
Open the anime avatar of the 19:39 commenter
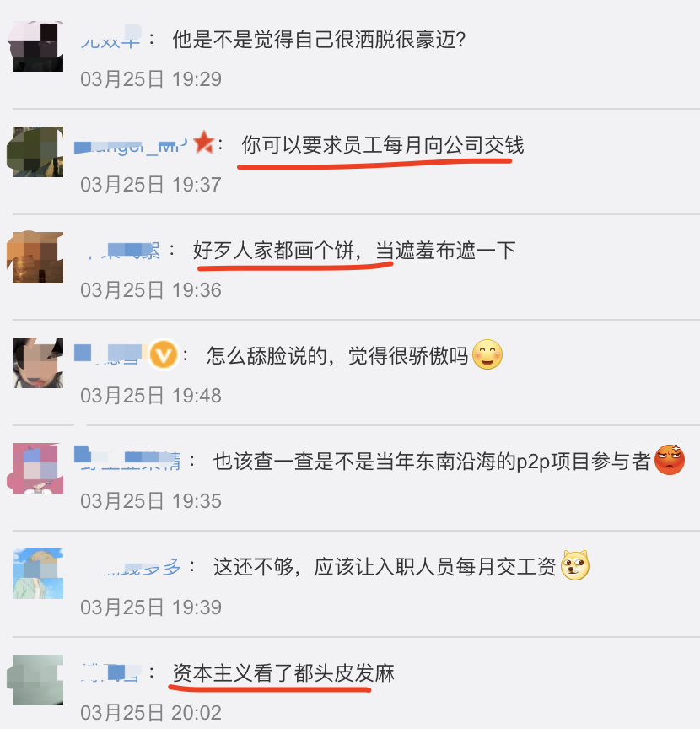tap(38, 574)
